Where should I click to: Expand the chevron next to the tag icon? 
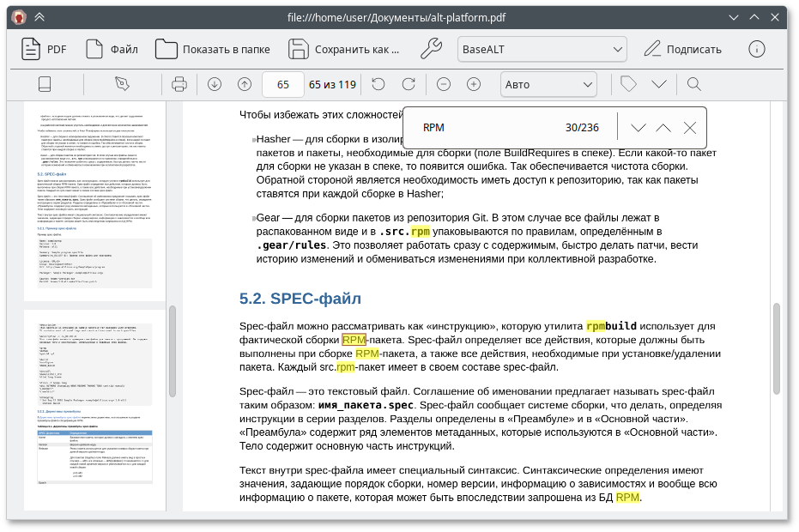659,84
